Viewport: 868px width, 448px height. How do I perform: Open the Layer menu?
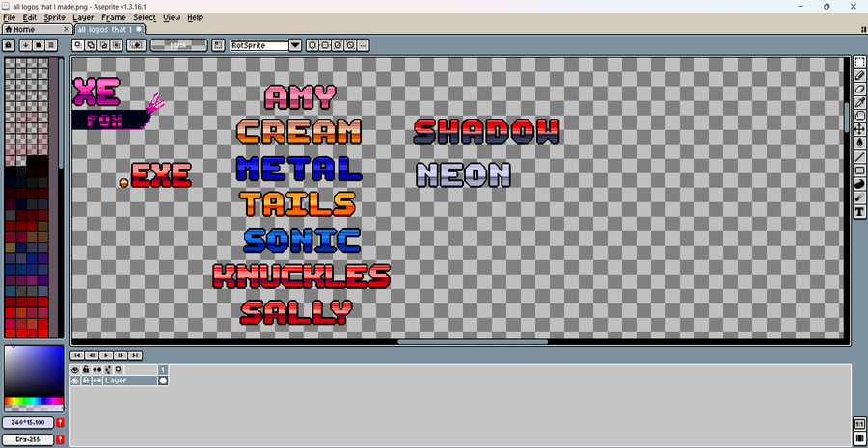(x=83, y=17)
